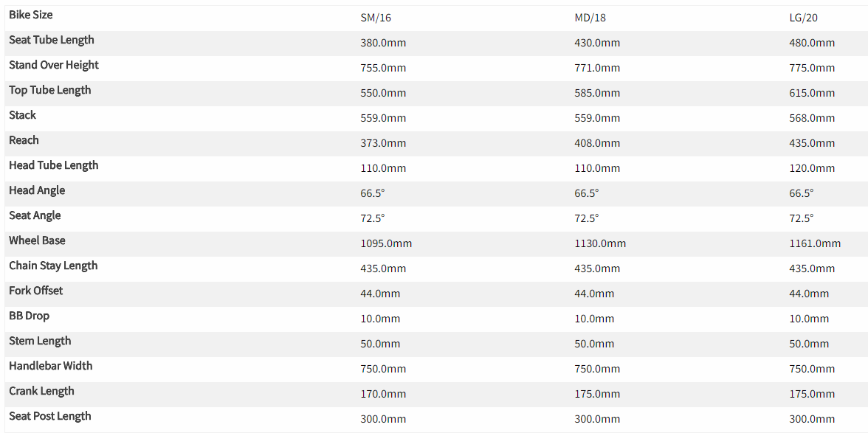868x433 pixels.
Task: Select the Reach row label
Action: coord(24,140)
